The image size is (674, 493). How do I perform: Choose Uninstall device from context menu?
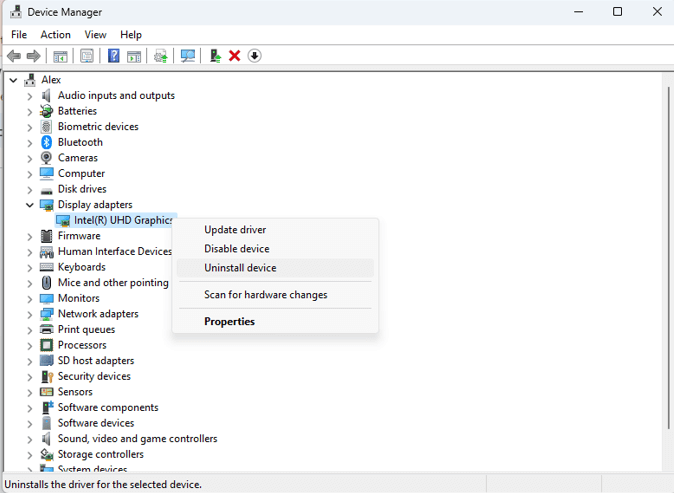240,268
